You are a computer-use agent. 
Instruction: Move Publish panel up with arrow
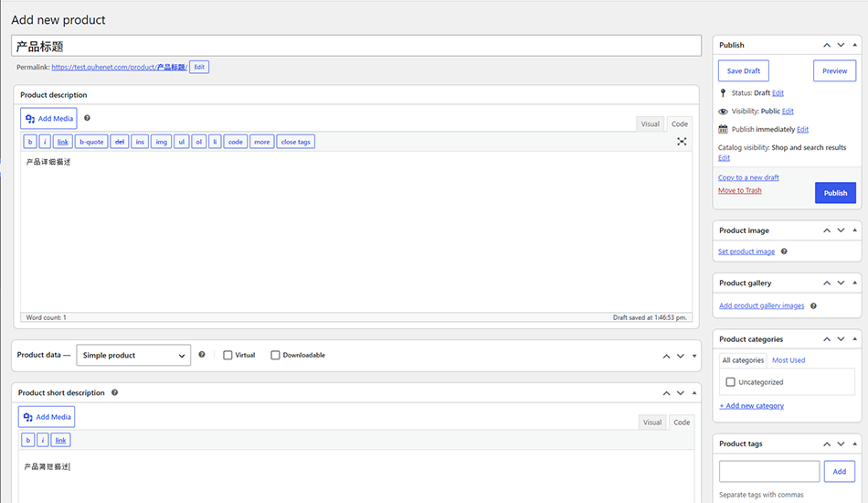pos(827,45)
